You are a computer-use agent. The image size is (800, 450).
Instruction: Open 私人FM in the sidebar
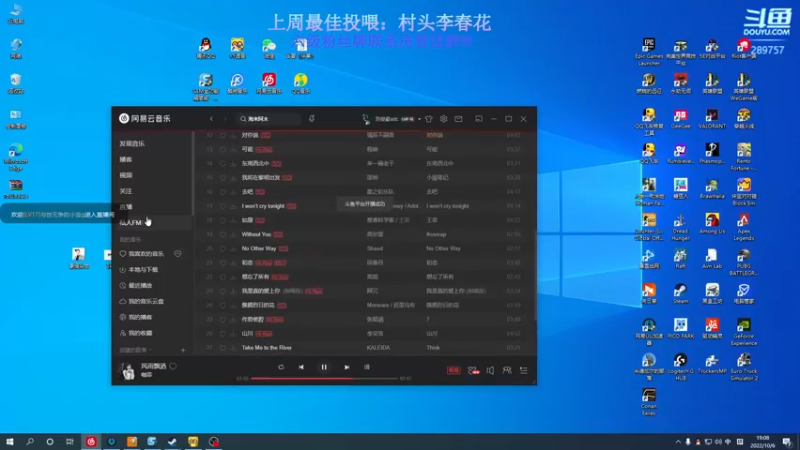click(131, 223)
